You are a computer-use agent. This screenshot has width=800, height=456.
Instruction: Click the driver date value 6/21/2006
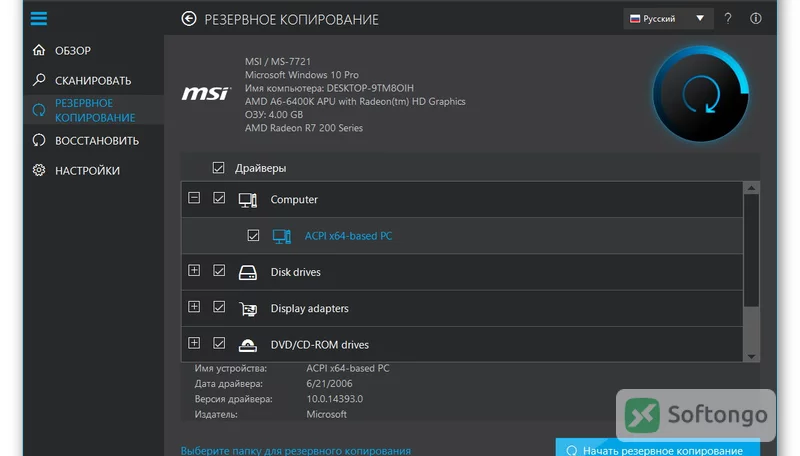pyautogui.click(x=329, y=384)
